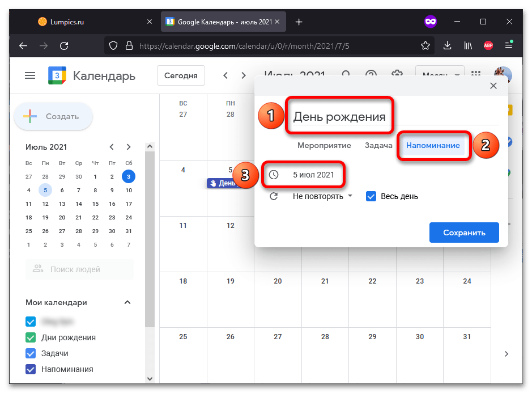Click the clock icon beside date
Image resolution: width=532 pixels, height=393 pixels.
[x=274, y=175]
